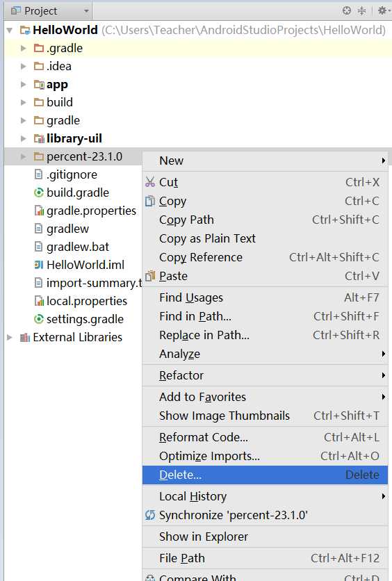The width and height of the screenshot is (392, 581).
Task: Expand the .gradle folder
Action: point(24,48)
